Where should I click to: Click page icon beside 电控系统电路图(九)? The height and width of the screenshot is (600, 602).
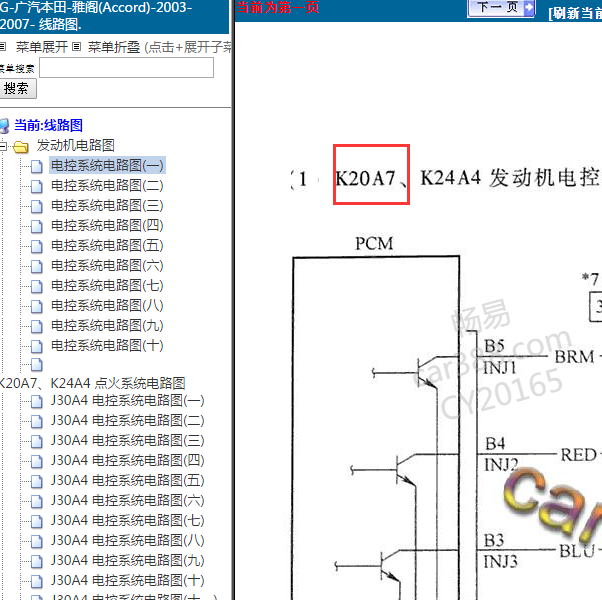[x=36, y=326]
